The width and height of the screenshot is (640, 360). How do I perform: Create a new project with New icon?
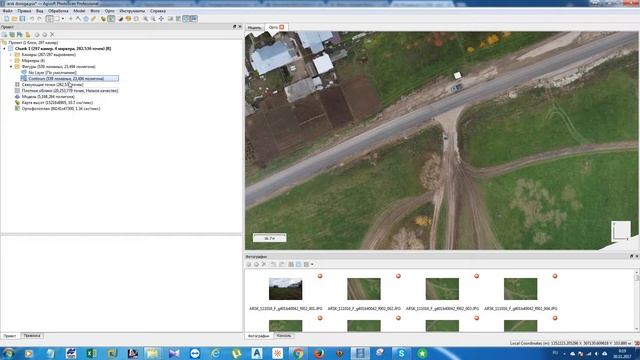[7, 19]
